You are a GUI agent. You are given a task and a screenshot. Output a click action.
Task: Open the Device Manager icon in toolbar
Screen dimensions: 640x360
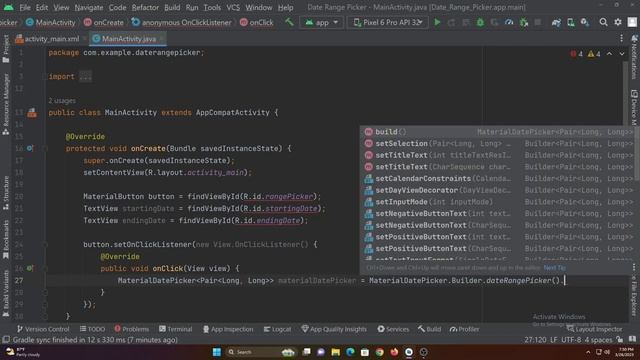pyautogui.click(x=571, y=22)
